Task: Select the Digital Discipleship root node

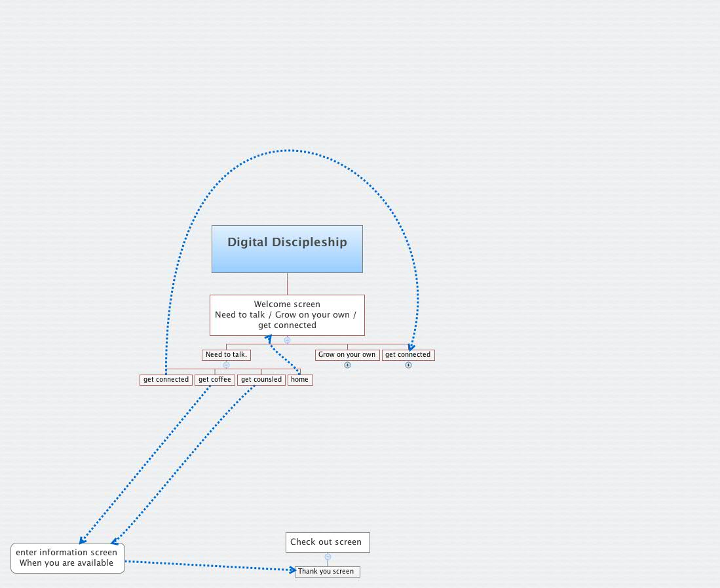Action: [x=287, y=249]
